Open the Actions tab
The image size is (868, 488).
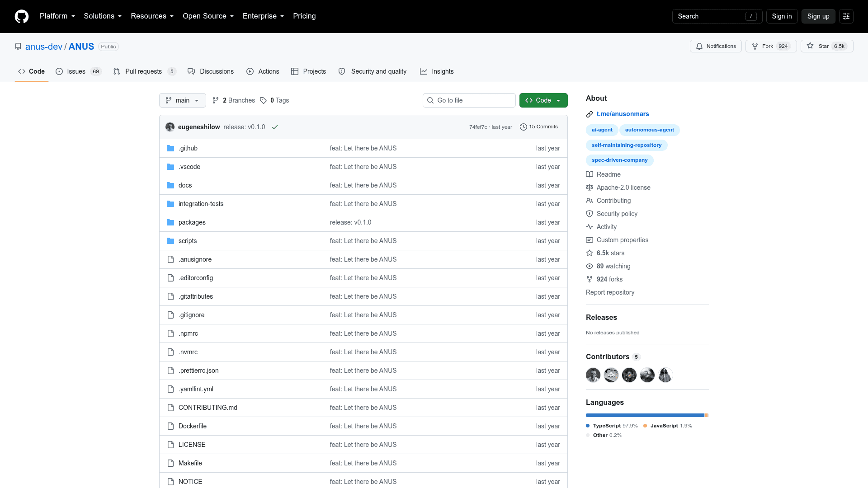point(263,71)
